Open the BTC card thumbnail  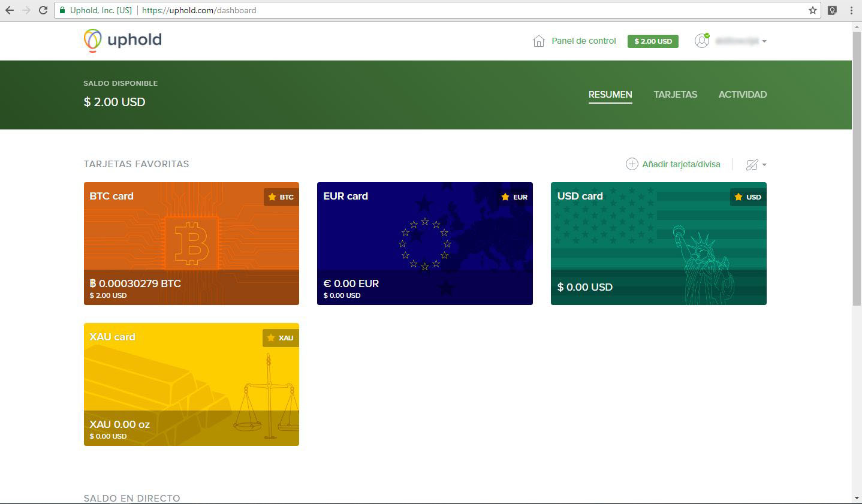(x=191, y=243)
